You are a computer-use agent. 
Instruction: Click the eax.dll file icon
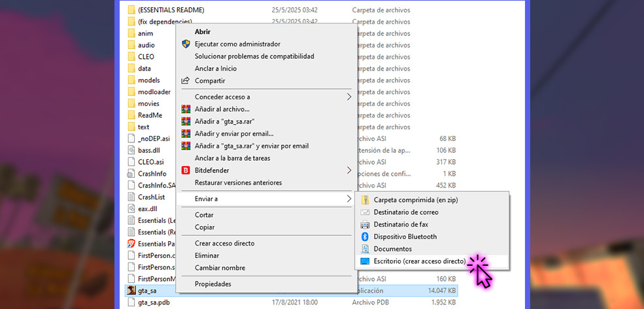(131, 208)
